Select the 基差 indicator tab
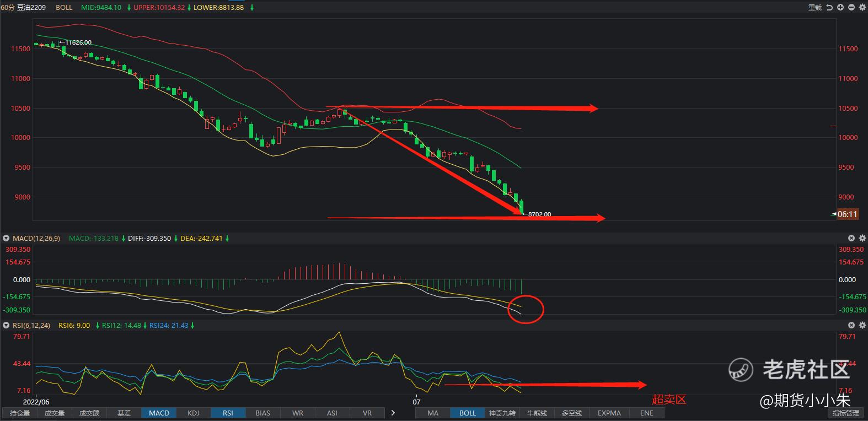 coord(124,413)
